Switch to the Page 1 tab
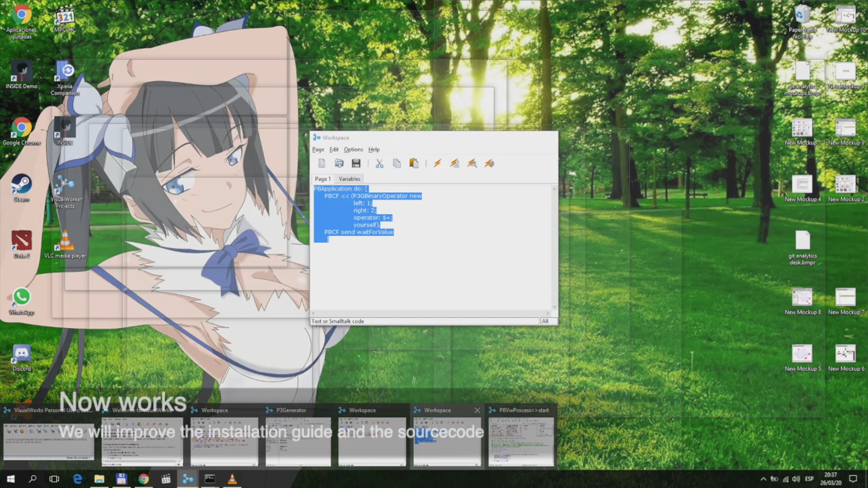The height and width of the screenshot is (488, 868). point(323,179)
